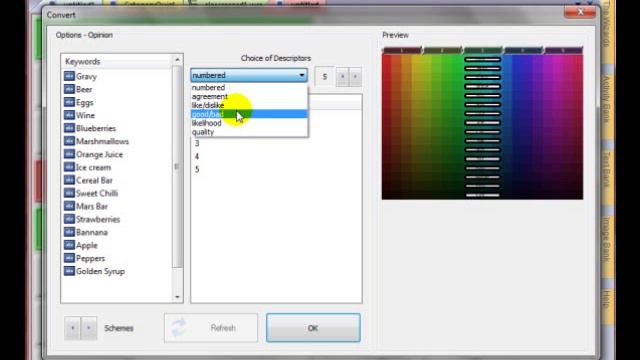Open the Activity Bank side tab
640x360 pixels.
tap(607, 99)
